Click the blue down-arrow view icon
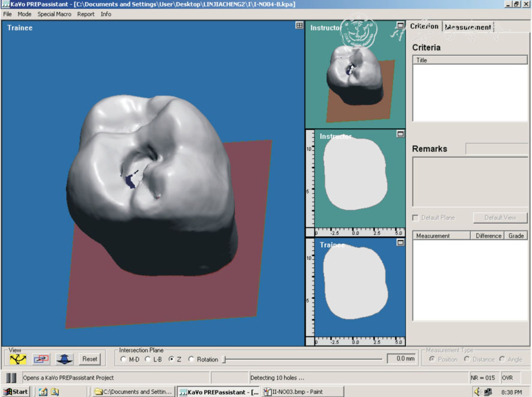Viewport: 532px width, 397px height. [x=65, y=359]
